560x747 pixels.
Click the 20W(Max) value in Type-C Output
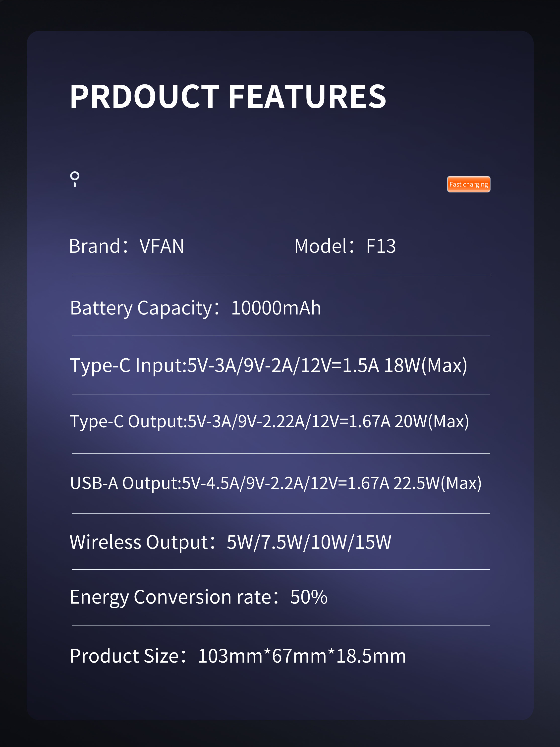coord(432,422)
